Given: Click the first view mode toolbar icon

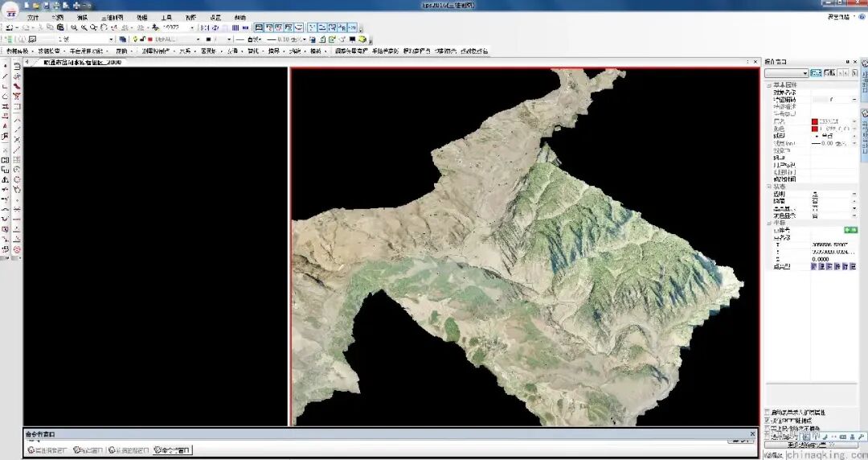Looking at the screenshot, I should [x=259, y=27].
